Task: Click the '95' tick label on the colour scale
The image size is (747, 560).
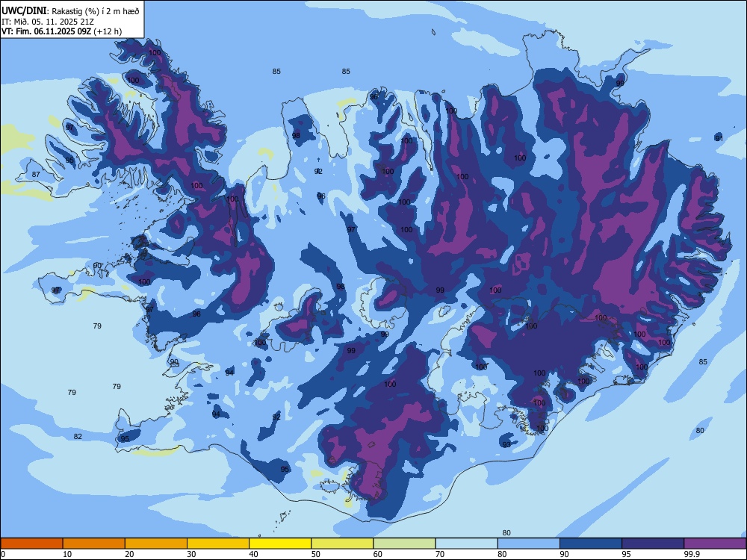Action: pos(626,554)
